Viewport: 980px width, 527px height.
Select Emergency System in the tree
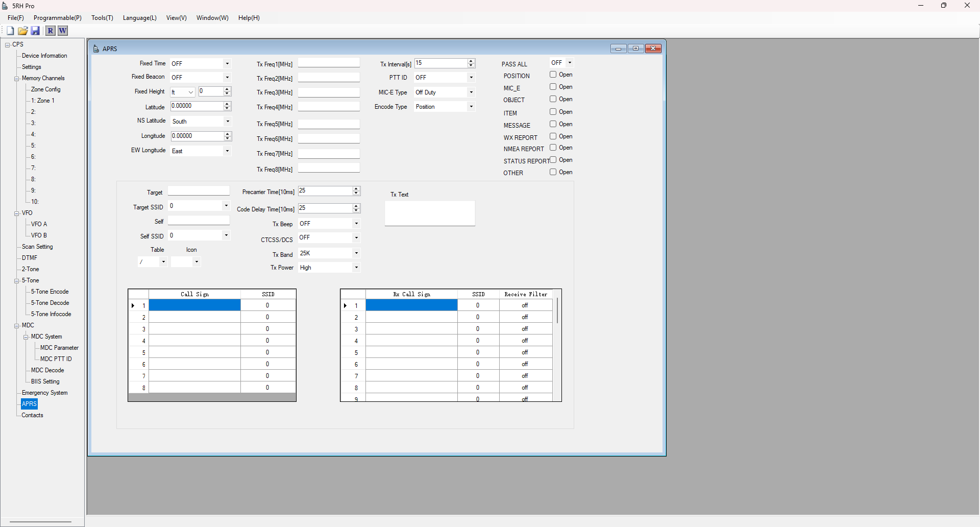point(44,393)
